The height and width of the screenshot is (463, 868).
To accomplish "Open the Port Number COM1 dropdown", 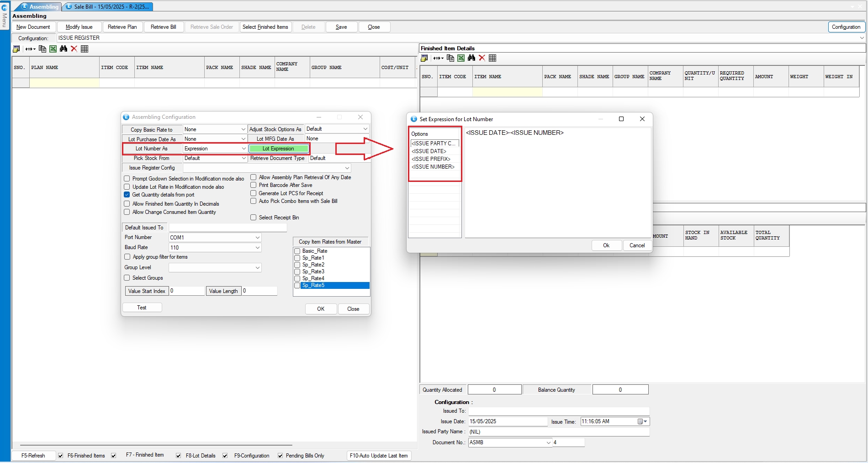I will [x=257, y=238].
